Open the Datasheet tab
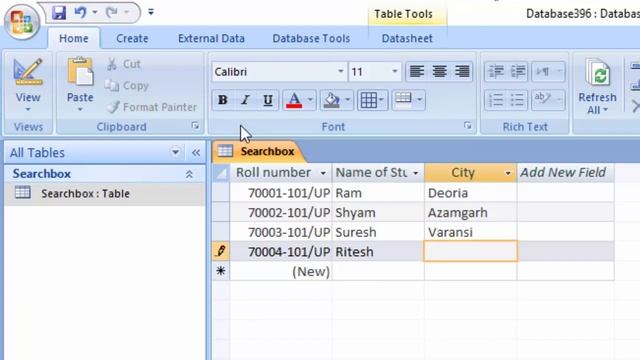 [407, 38]
